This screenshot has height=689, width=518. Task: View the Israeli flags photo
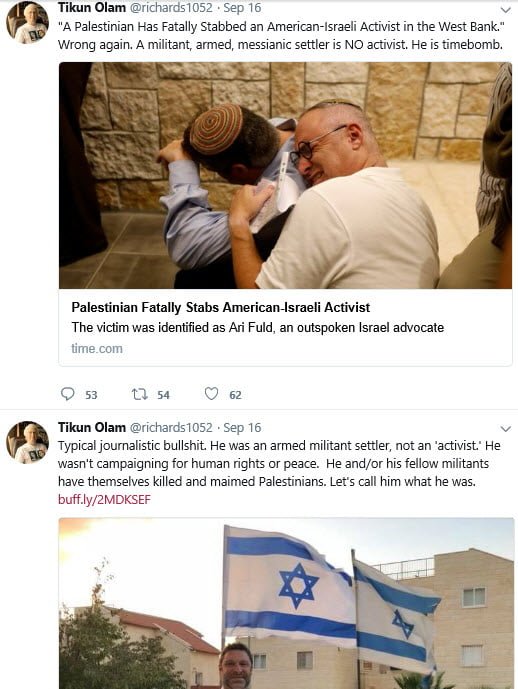(x=286, y=603)
